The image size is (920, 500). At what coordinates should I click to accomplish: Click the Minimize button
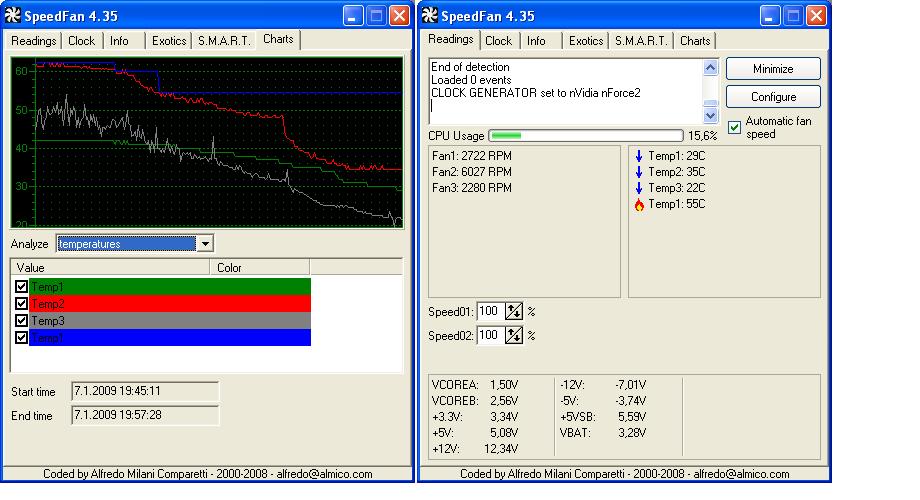pos(773,69)
